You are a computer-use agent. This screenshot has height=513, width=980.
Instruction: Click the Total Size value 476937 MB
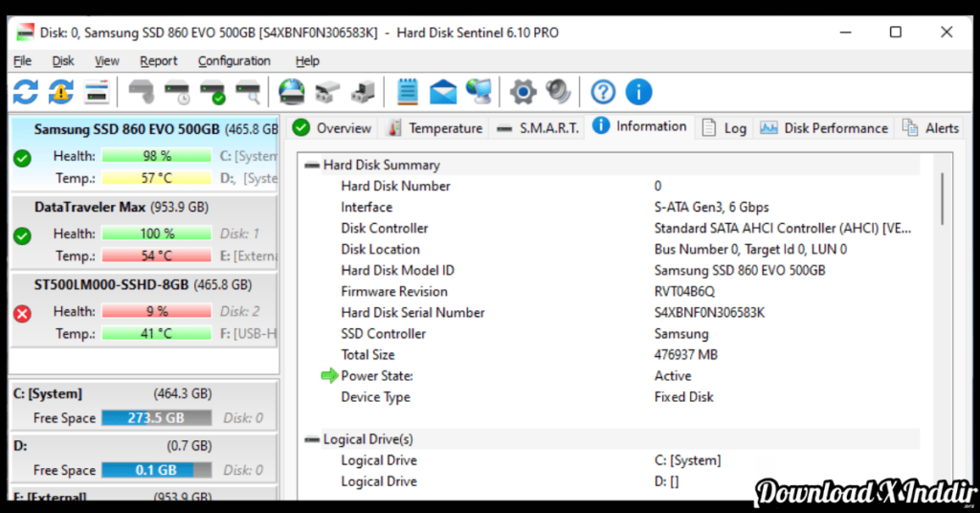click(685, 354)
